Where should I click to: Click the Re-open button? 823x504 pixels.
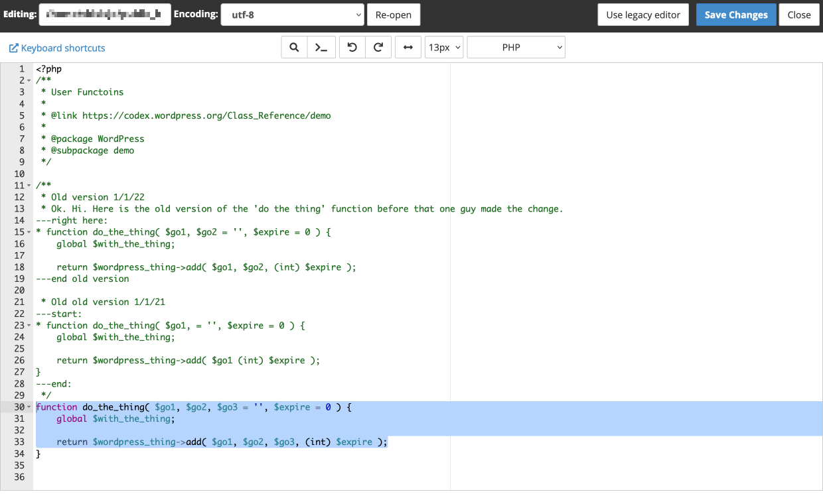pyautogui.click(x=394, y=15)
